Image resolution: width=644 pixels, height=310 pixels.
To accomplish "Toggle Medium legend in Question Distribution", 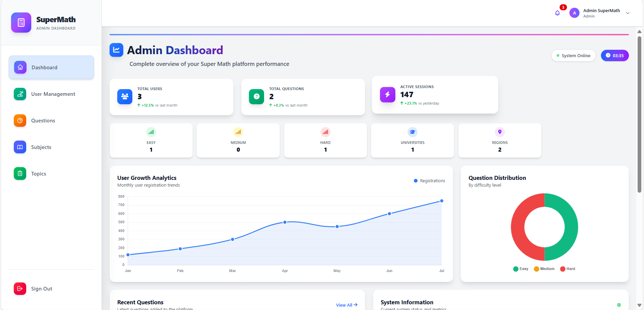I will pos(544,269).
